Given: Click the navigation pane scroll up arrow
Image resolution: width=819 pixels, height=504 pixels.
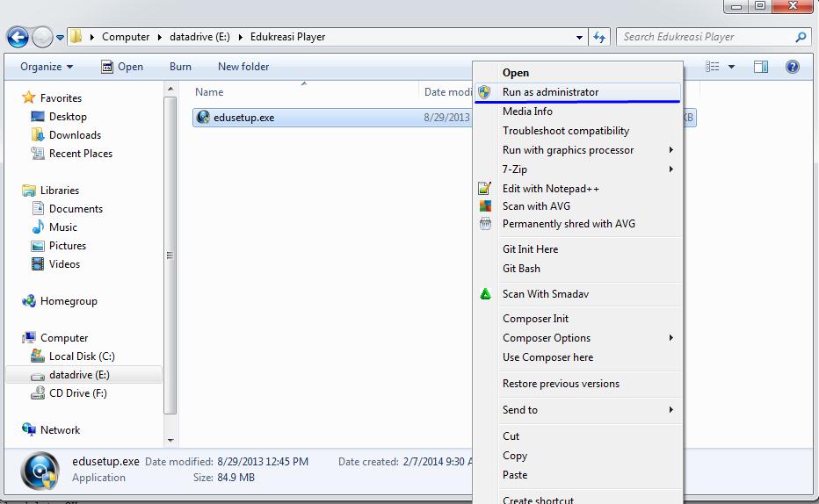Looking at the screenshot, I should click(170, 90).
